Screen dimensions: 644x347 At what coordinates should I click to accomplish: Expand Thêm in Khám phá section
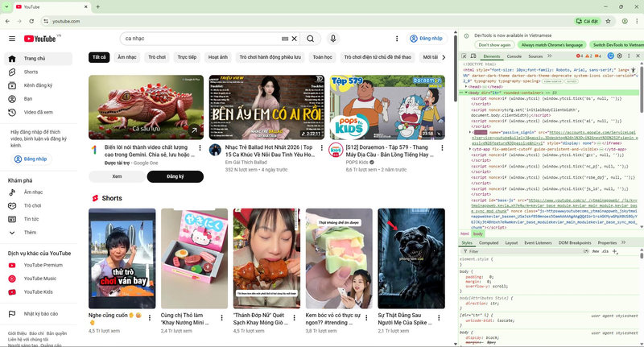(38, 233)
